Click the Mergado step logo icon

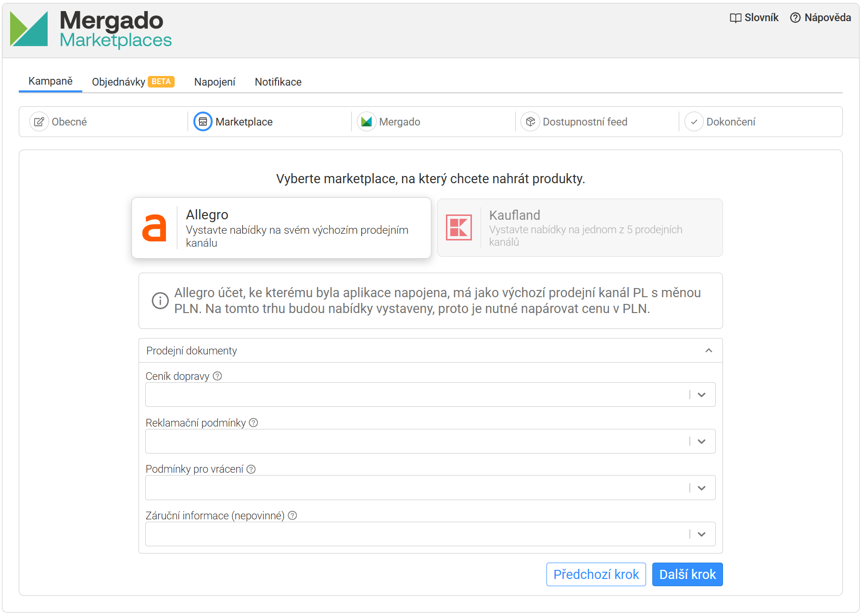tap(367, 122)
